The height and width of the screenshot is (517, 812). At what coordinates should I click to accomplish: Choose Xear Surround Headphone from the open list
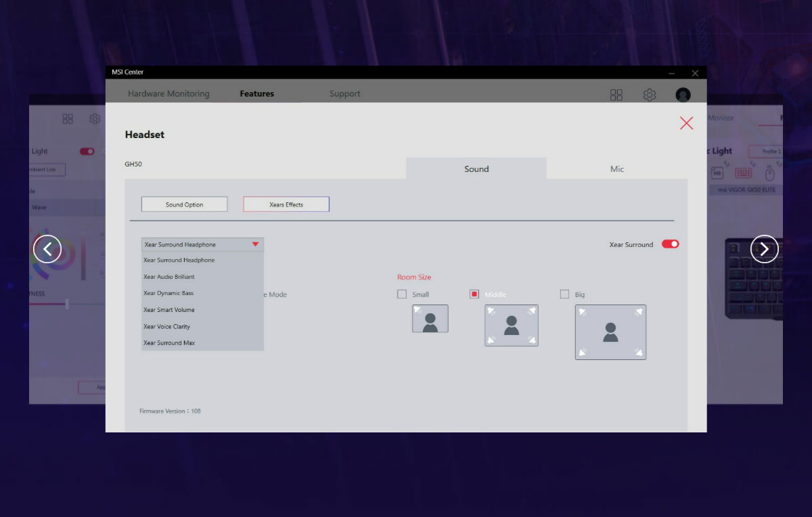tap(202, 261)
